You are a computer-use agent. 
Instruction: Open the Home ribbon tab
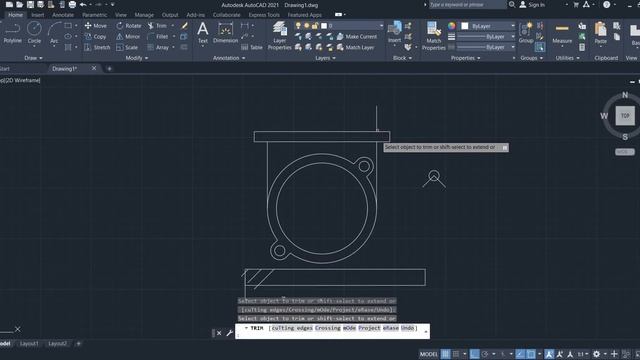coord(16,15)
